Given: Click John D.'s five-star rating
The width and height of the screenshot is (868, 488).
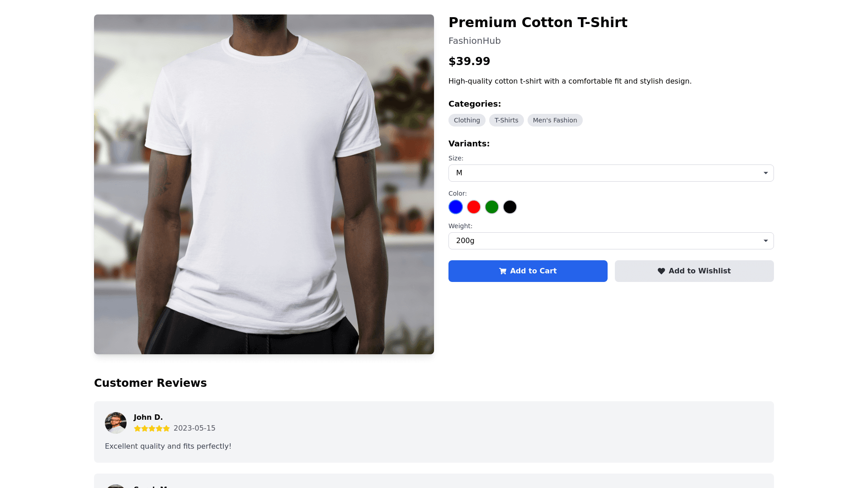Looking at the screenshot, I should coord(152,428).
